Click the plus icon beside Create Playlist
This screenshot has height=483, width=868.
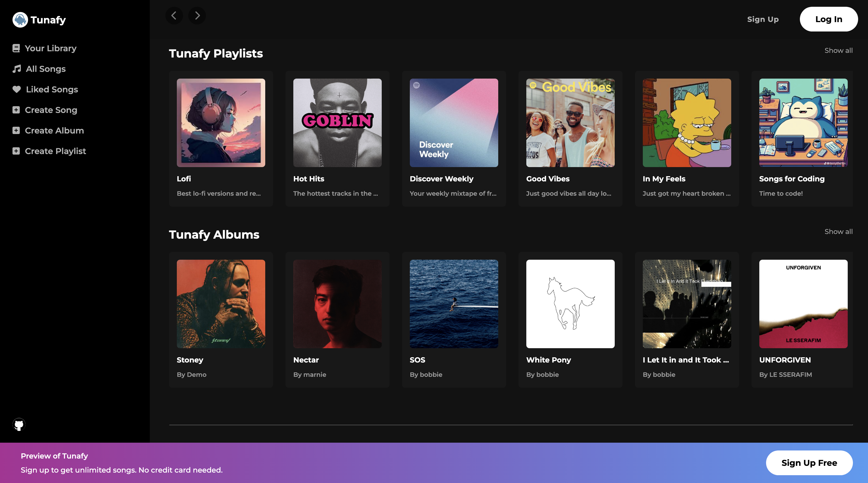[16, 151]
